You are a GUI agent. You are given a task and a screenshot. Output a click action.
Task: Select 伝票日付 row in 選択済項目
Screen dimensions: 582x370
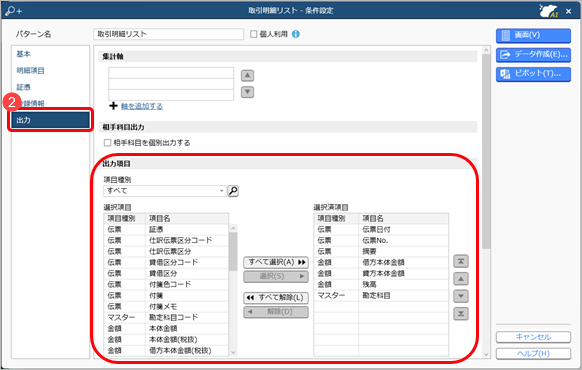381,229
